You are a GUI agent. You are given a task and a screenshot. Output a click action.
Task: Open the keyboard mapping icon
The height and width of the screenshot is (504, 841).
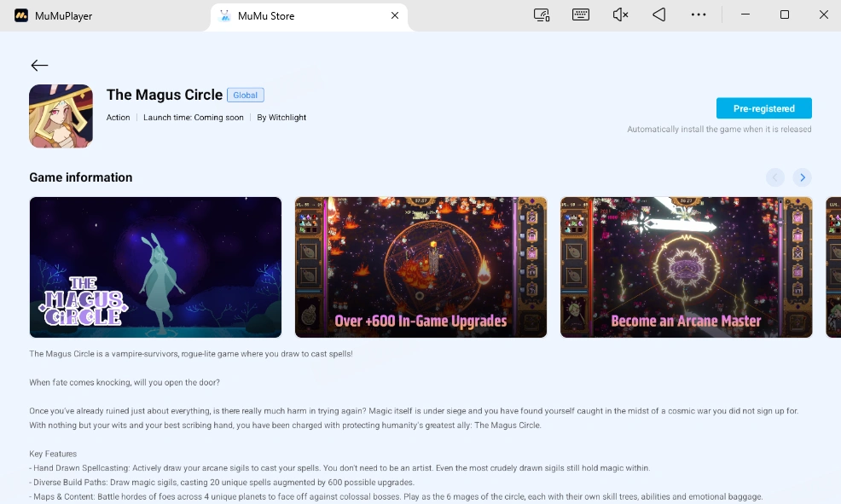click(581, 15)
